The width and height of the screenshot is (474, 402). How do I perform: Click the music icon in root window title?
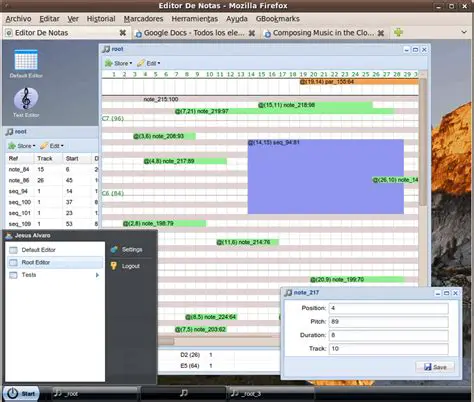106,49
